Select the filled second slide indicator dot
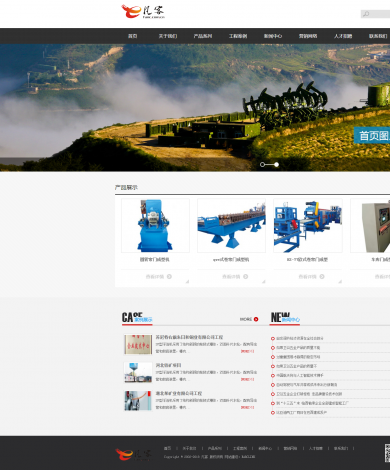This screenshot has width=390, height=470. 276,164
